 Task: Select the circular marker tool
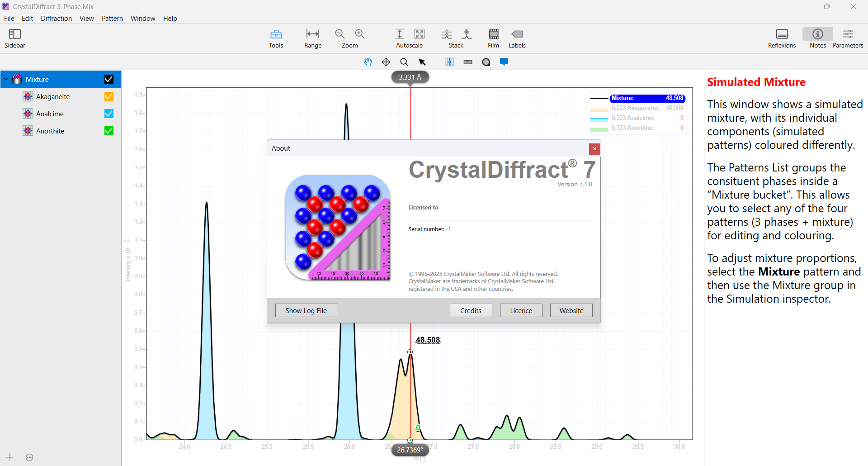point(486,62)
